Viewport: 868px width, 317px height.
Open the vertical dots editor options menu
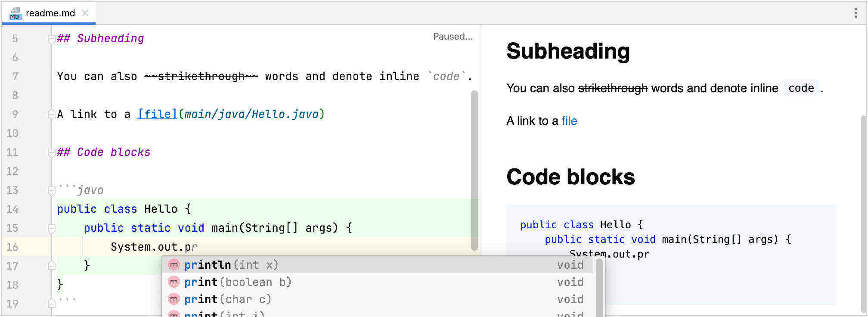pyautogui.click(x=856, y=13)
